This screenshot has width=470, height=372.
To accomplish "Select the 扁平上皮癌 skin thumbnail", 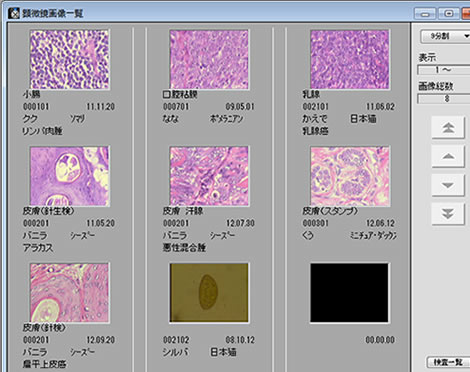I will pos(69,292).
